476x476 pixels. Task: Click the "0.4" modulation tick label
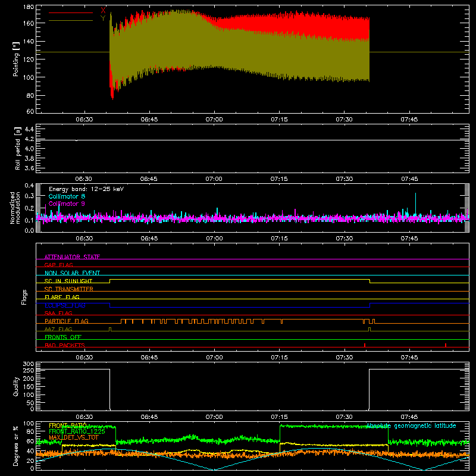tap(29, 186)
